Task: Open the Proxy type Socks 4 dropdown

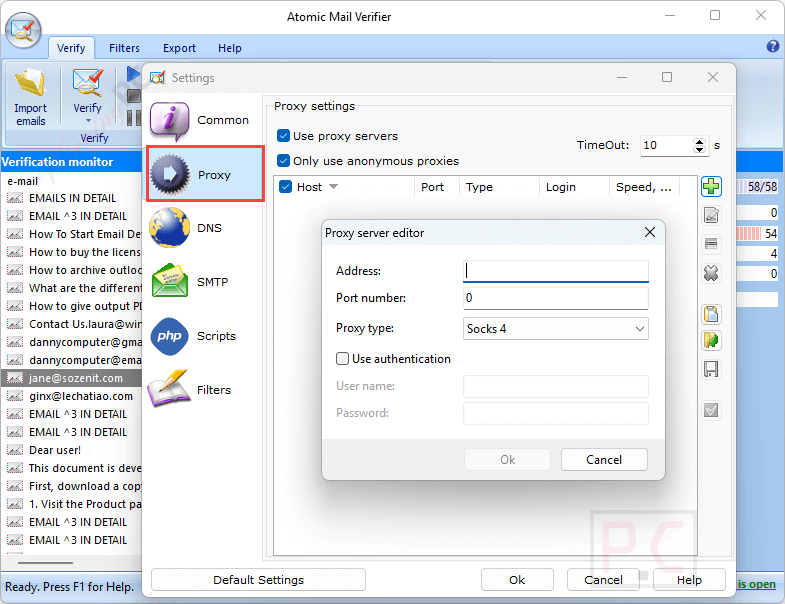Action: (x=556, y=329)
